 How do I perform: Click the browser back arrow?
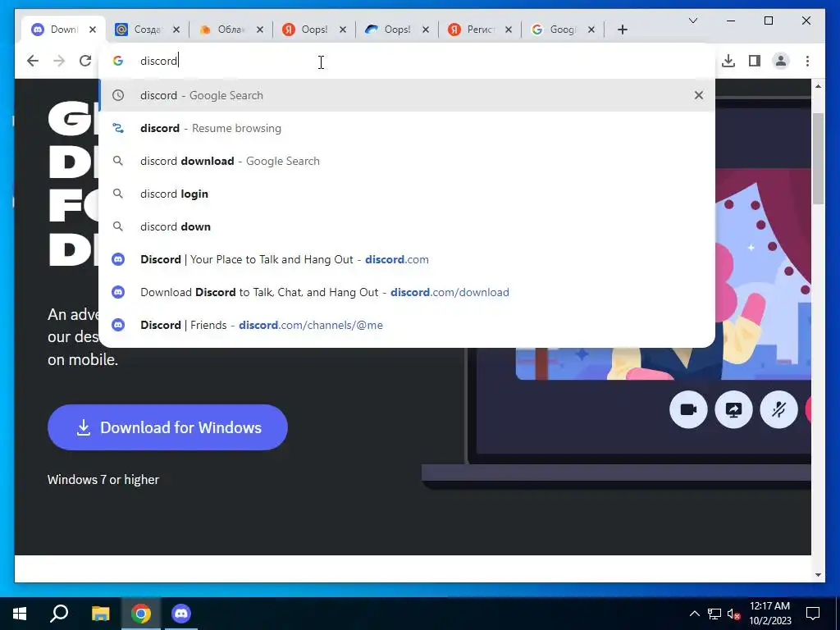(33, 61)
